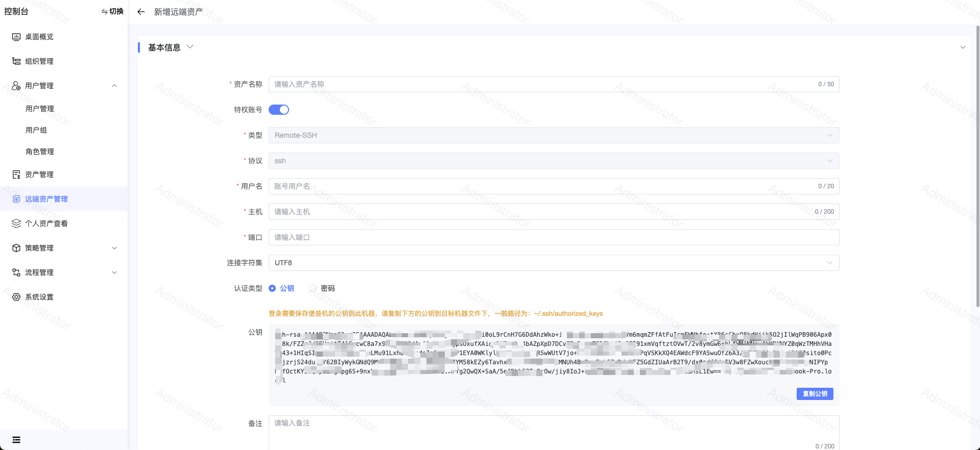This screenshot has width=980, height=450.
Task: Open 系统设置 menu item
Action: point(64,297)
